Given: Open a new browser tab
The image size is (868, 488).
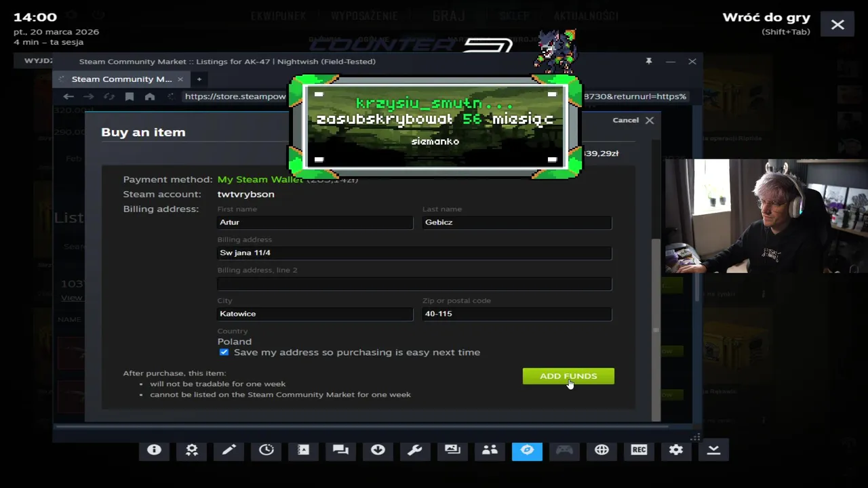Looking at the screenshot, I should [199, 79].
